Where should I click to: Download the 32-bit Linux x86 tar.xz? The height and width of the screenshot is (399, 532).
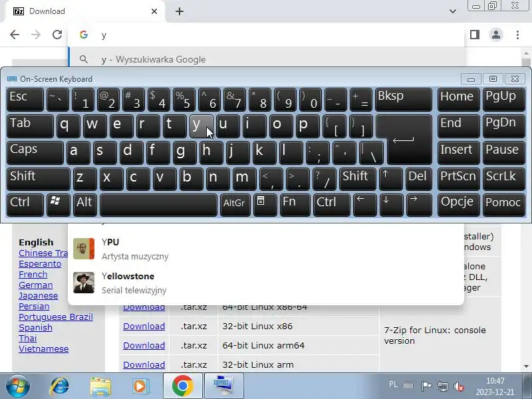click(144, 326)
